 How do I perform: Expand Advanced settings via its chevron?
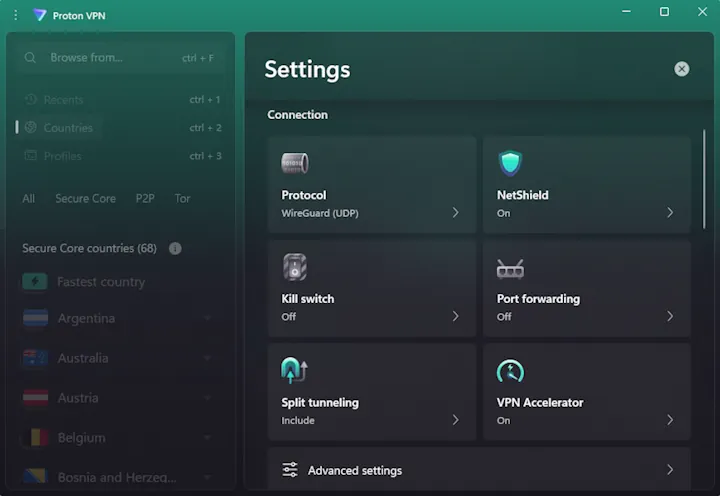coord(670,469)
